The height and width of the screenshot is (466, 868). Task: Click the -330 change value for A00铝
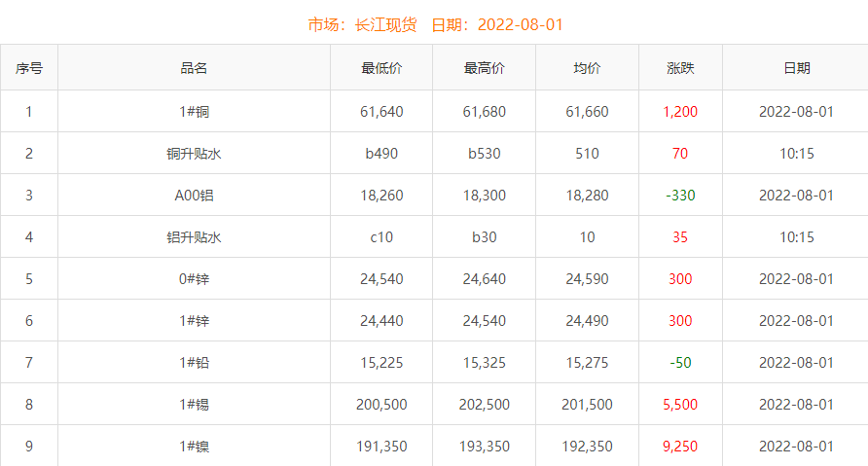[x=680, y=196]
